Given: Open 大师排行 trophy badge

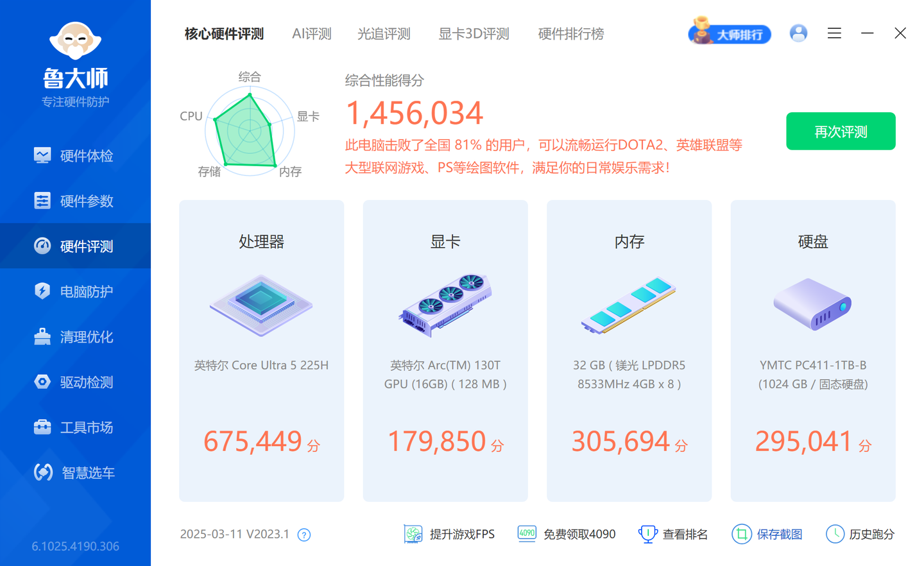Looking at the screenshot, I should pos(730,31).
